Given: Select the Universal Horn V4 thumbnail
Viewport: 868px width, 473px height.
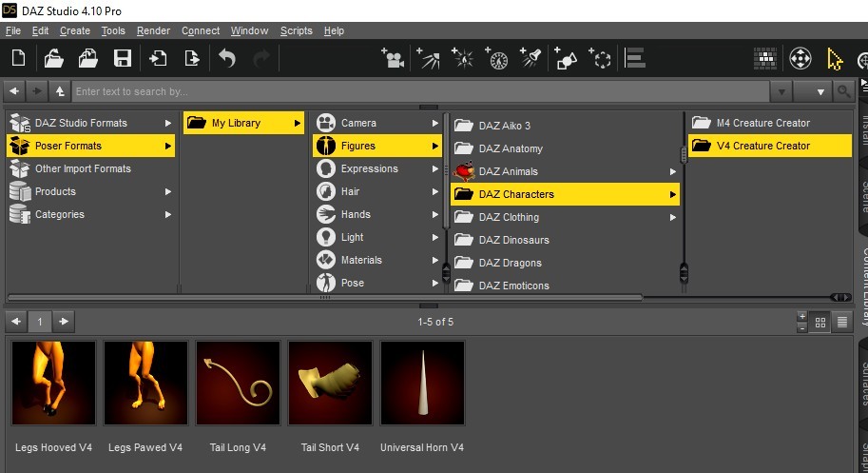Looking at the screenshot, I should 422,384.
